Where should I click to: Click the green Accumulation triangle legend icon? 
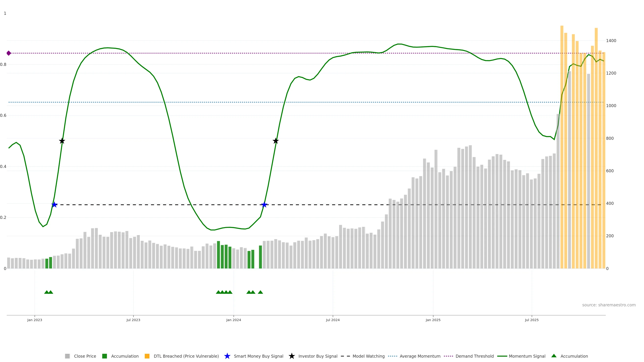(554, 356)
